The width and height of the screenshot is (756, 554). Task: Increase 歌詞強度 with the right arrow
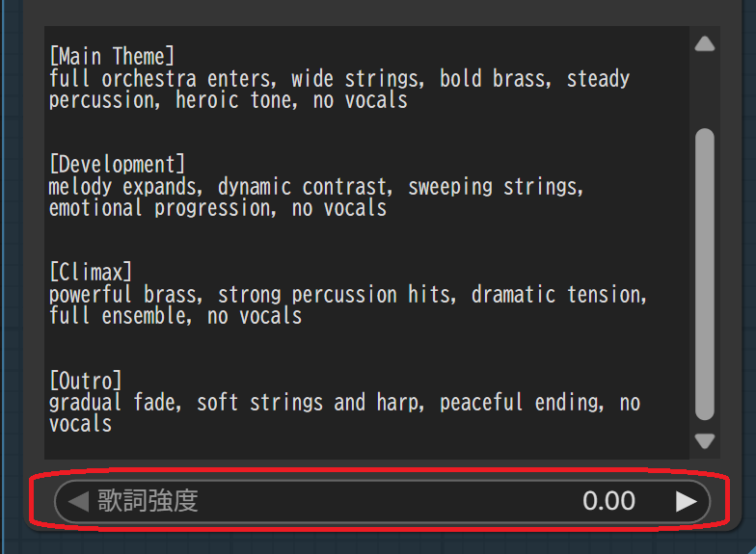point(686,501)
